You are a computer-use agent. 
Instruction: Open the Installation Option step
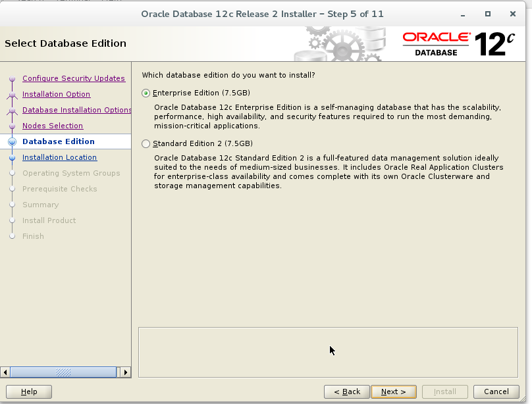tap(56, 94)
